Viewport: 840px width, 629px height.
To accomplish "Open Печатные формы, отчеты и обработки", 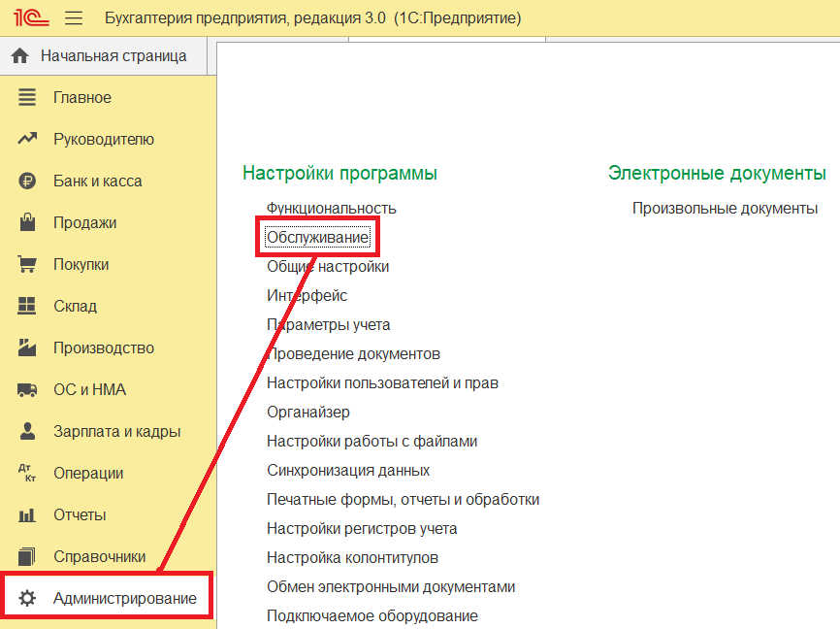I will 403,500.
